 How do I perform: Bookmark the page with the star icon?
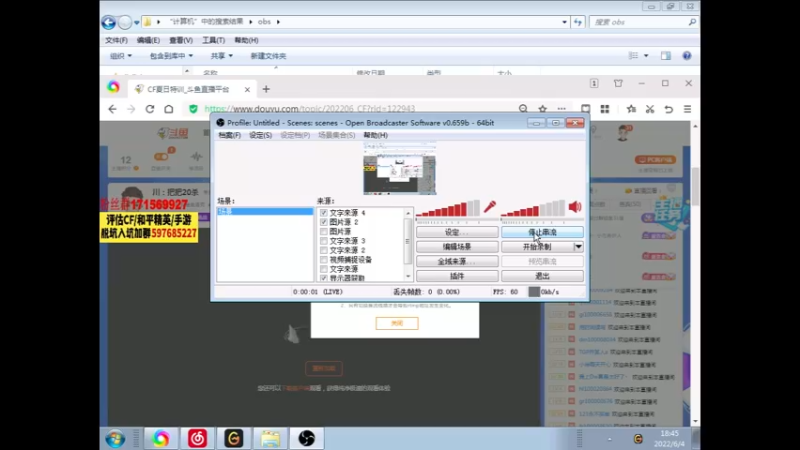(542, 109)
